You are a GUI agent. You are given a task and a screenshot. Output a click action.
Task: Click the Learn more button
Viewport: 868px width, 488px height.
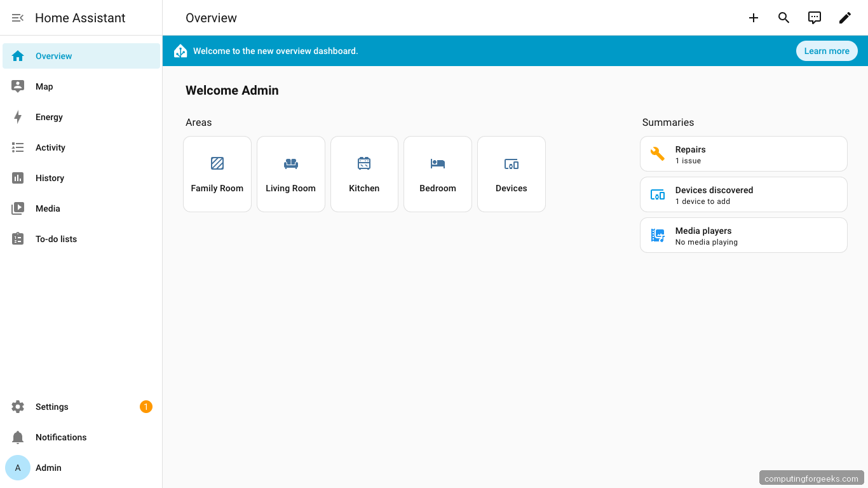click(x=827, y=51)
